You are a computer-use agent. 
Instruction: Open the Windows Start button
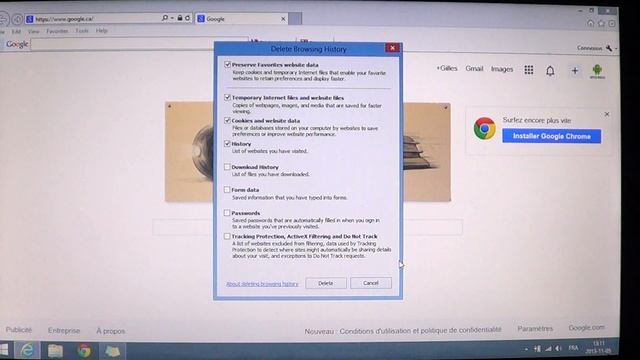4,350
